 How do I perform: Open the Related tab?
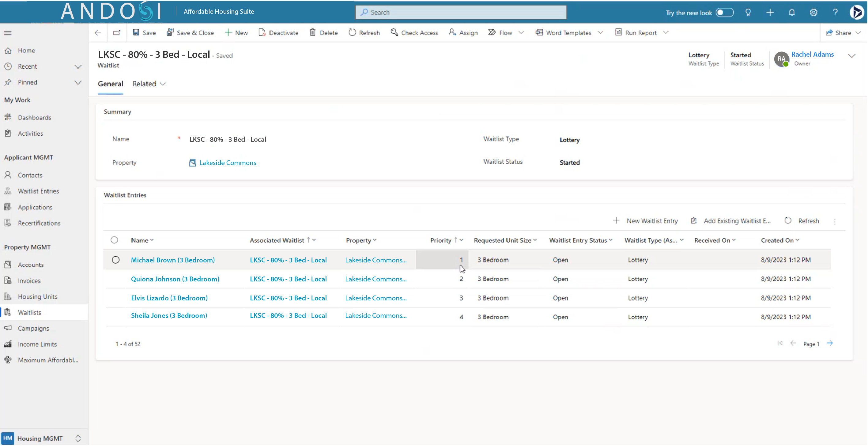[x=148, y=84]
